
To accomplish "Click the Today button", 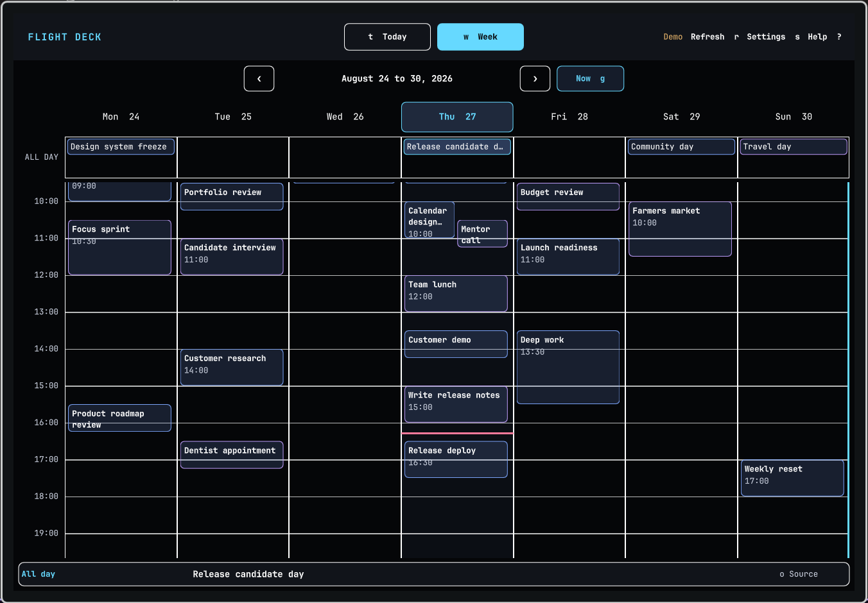I will [x=387, y=37].
